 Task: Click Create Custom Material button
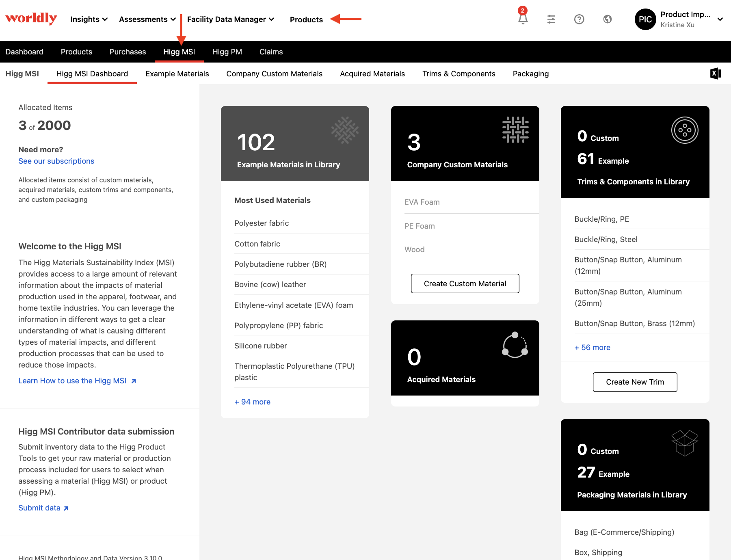coord(465,283)
